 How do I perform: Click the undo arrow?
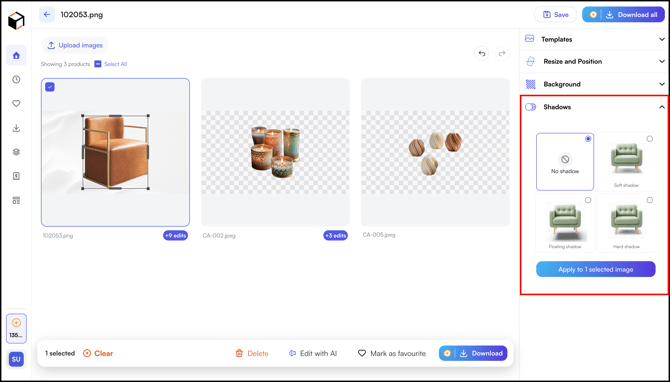click(482, 53)
